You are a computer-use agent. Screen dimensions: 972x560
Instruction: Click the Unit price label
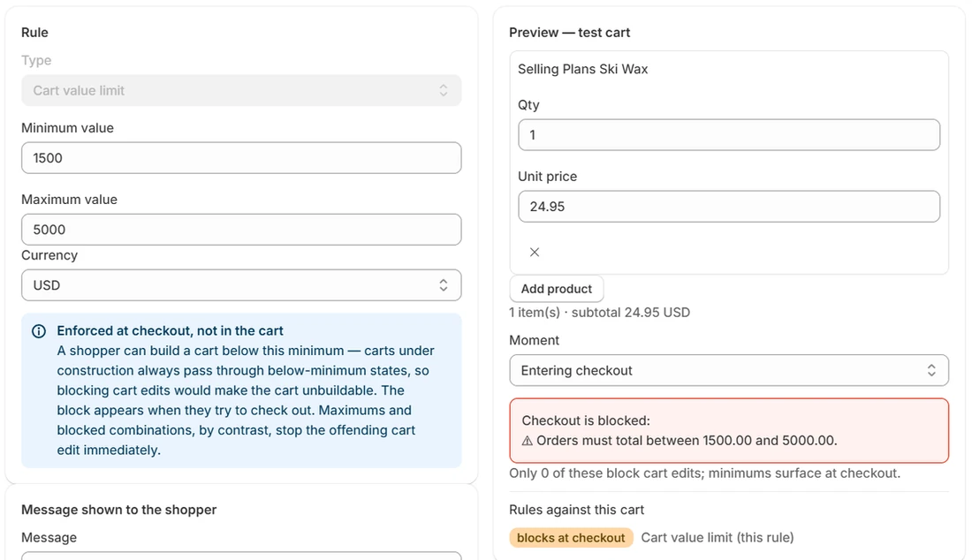(547, 177)
